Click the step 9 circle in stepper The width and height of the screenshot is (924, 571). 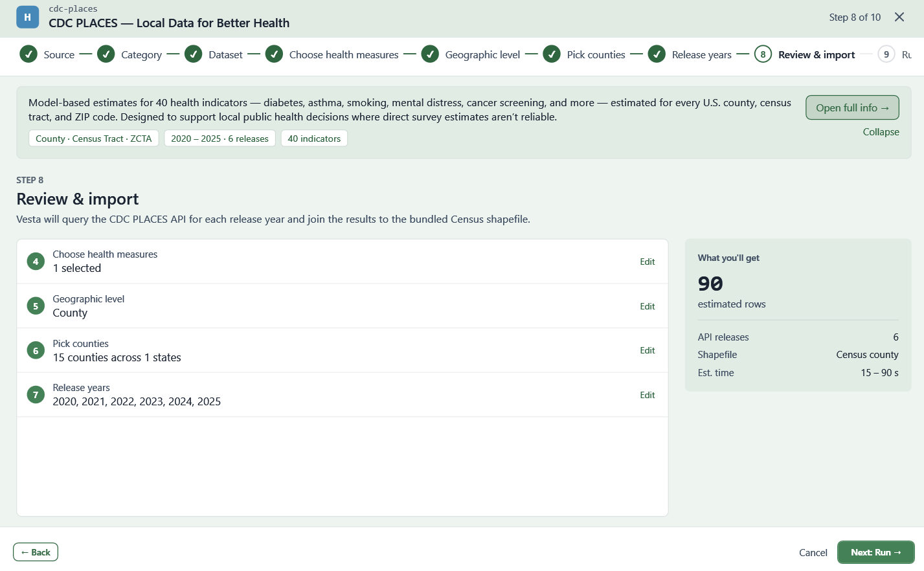pyautogui.click(x=886, y=54)
